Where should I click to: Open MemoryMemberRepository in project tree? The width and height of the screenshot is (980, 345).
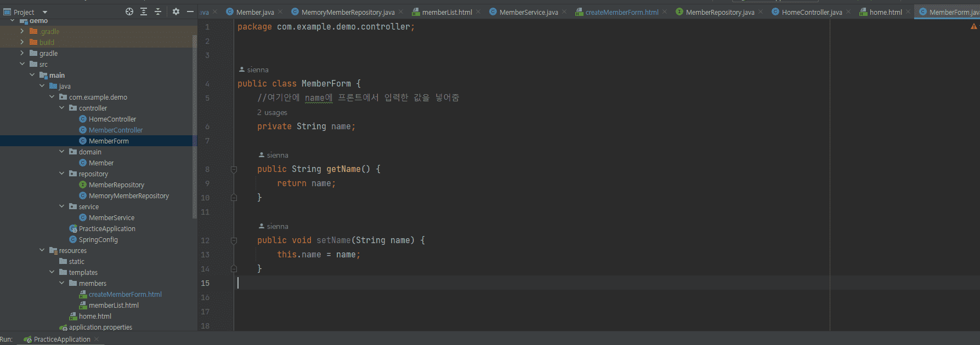pos(128,196)
